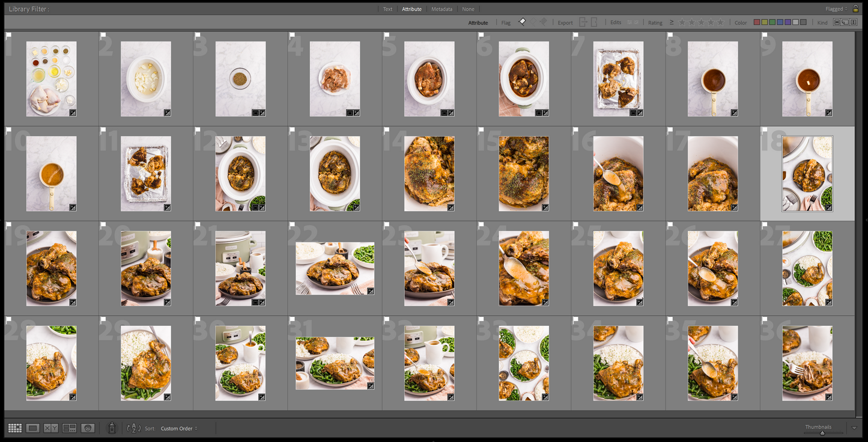The image size is (868, 442).
Task: Switch to Grid view
Action: point(15,428)
